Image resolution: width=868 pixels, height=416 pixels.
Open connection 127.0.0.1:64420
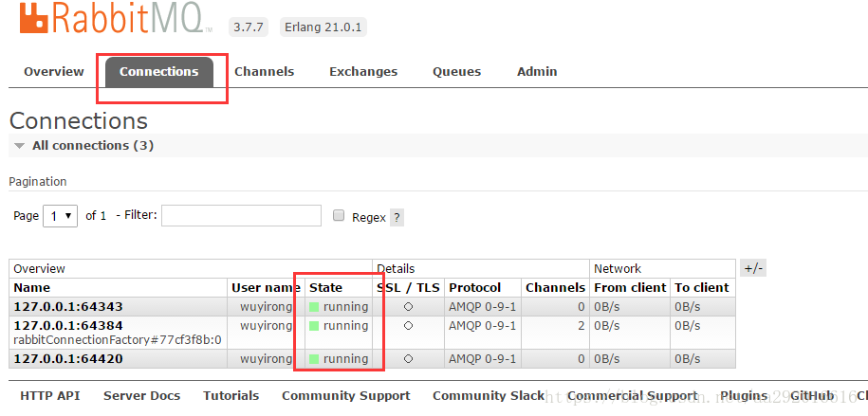(68, 359)
